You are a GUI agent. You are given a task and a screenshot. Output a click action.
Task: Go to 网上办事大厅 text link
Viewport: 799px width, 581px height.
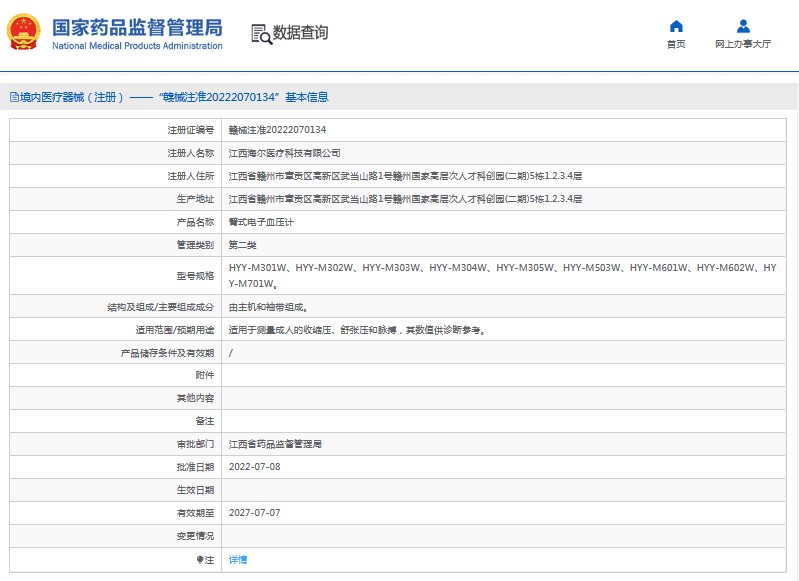pos(743,44)
